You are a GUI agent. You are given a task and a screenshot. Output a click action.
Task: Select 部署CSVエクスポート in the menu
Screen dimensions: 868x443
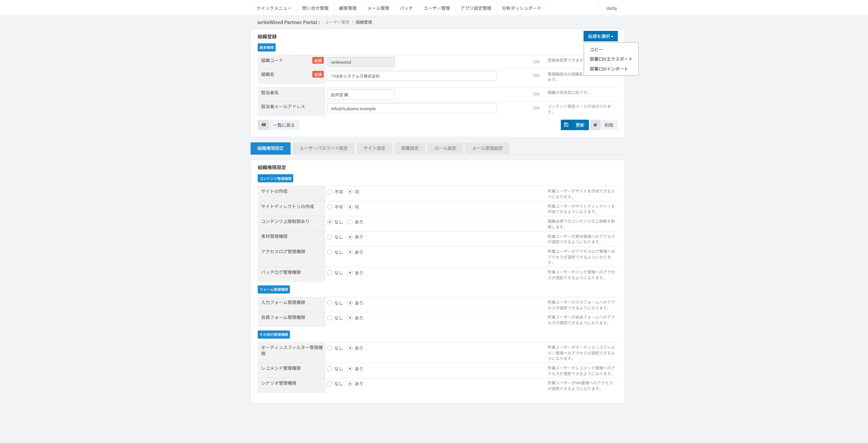(x=611, y=59)
